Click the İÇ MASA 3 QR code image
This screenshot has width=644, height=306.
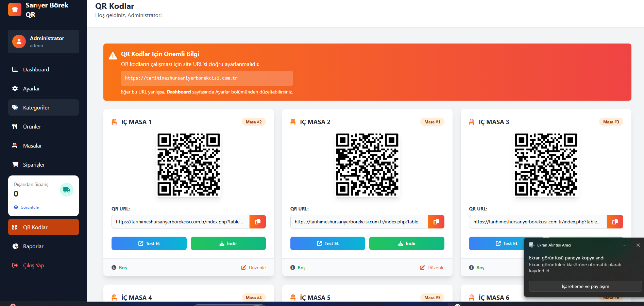(x=546, y=165)
